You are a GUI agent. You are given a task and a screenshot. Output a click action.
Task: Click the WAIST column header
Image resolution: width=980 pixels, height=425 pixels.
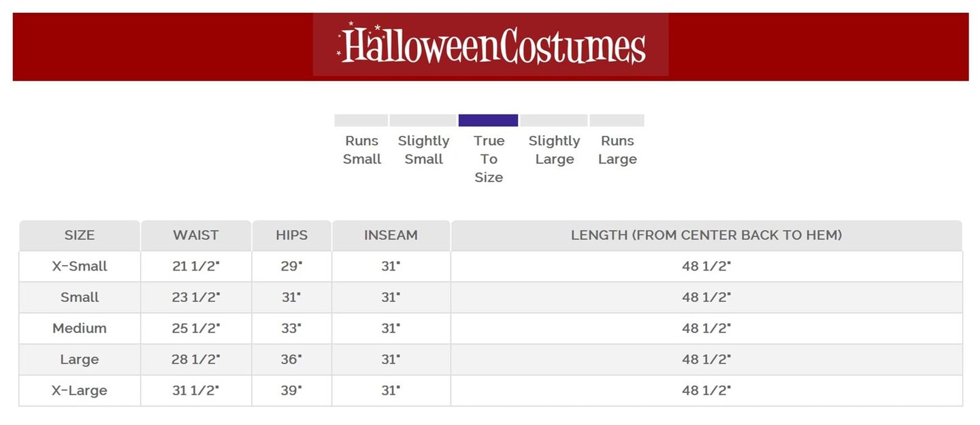coord(196,235)
